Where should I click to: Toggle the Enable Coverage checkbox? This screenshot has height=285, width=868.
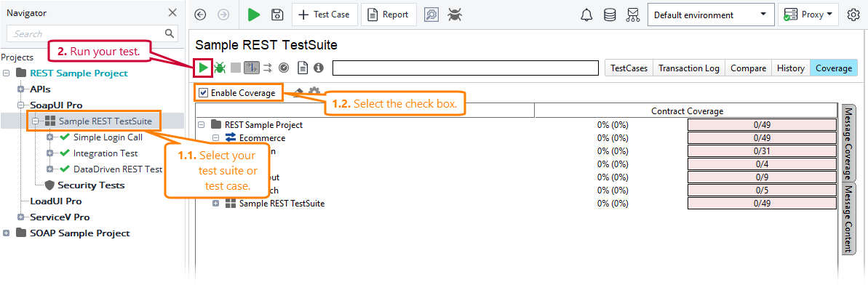pyautogui.click(x=202, y=93)
